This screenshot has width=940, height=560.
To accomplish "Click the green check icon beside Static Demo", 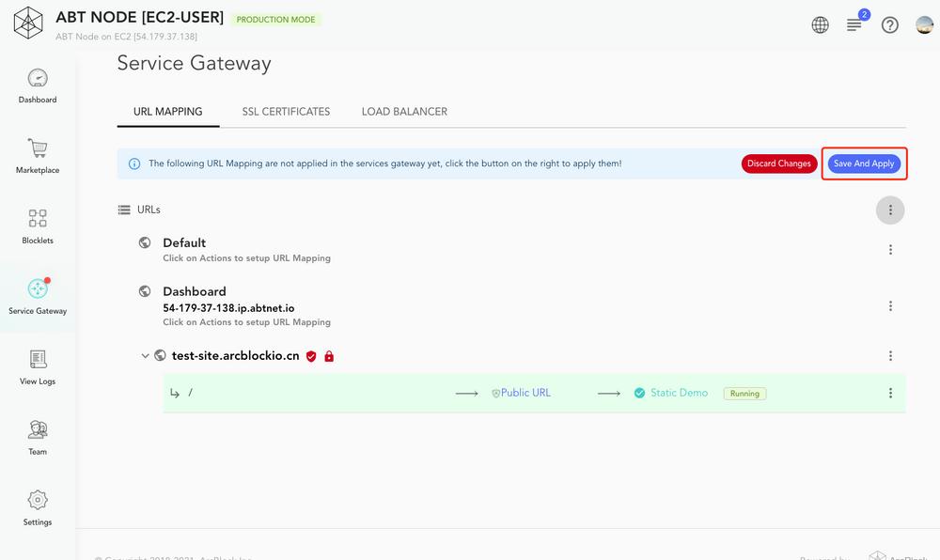I will pos(639,393).
